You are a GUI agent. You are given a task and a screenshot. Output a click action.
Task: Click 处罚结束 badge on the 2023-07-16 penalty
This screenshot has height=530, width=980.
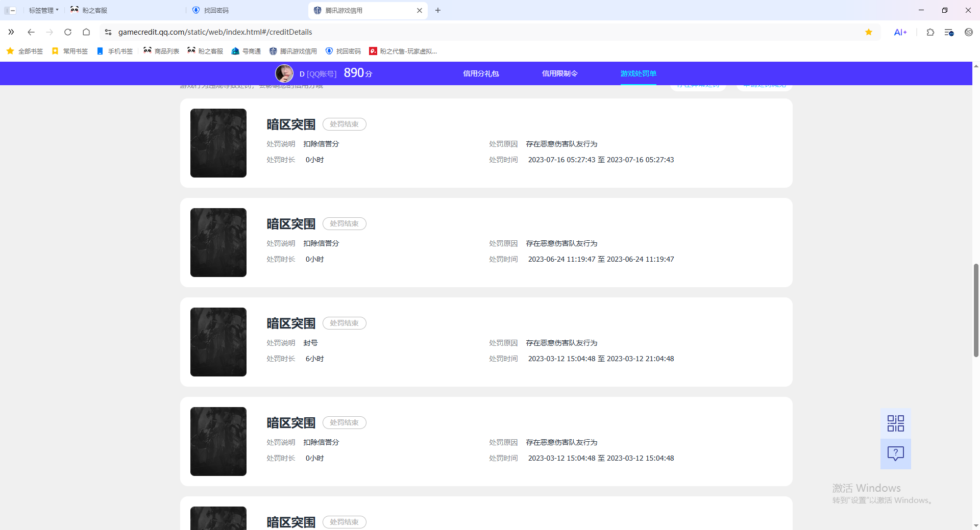click(x=345, y=124)
